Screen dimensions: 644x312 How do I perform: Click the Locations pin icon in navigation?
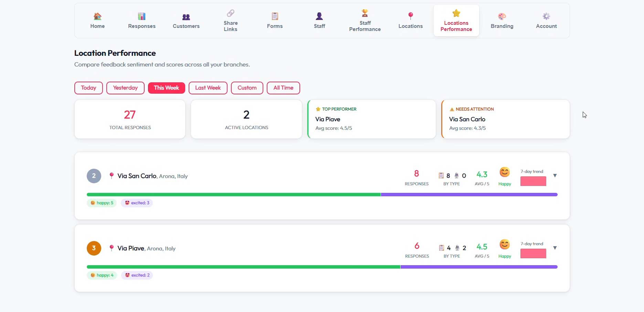pyautogui.click(x=410, y=16)
